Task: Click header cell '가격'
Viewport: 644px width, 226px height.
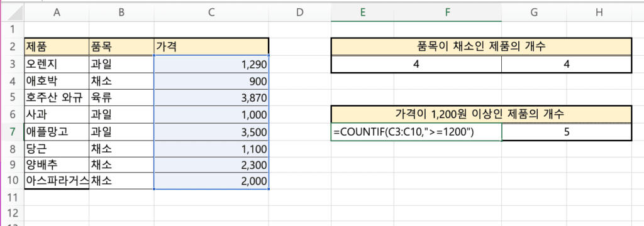Action: coord(211,46)
